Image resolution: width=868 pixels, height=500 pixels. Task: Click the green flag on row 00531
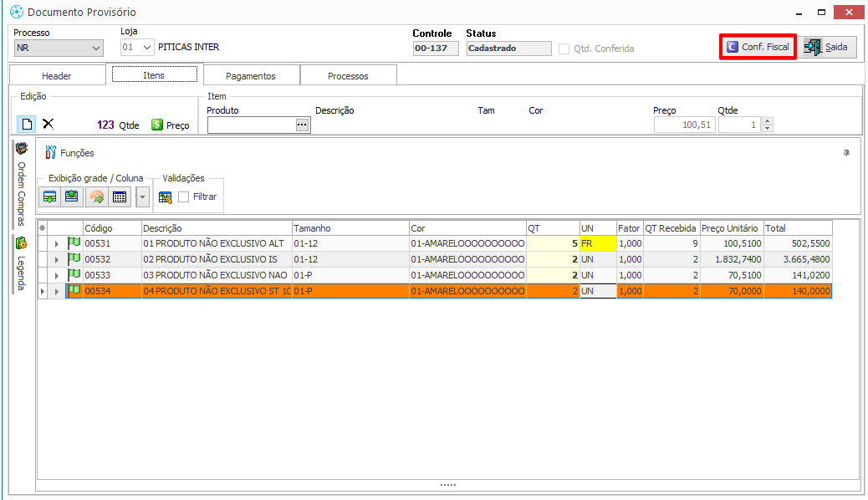click(x=74, y=243)
